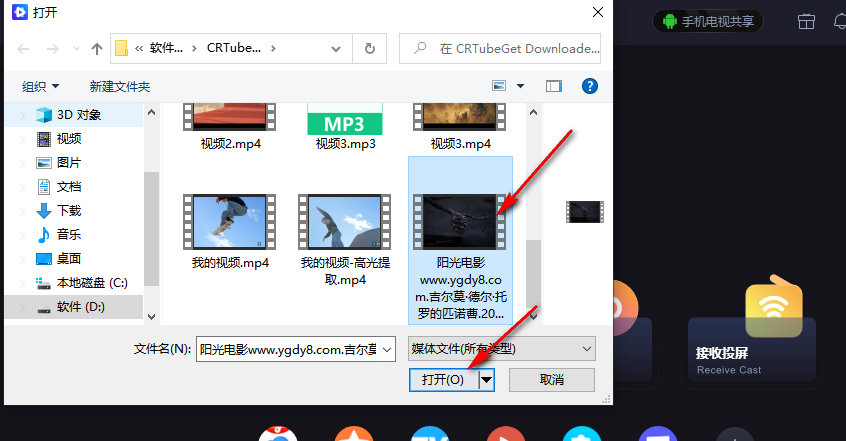Click the folder icon in address bar
The height and width of the screenshot is (441, 846).
tap(121, 49)
